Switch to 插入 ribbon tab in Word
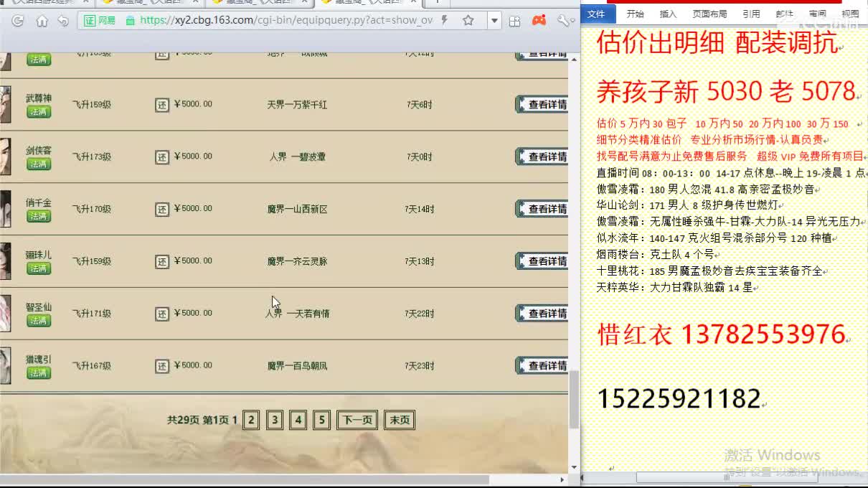868x488 pixels. (x=668, y=14)
